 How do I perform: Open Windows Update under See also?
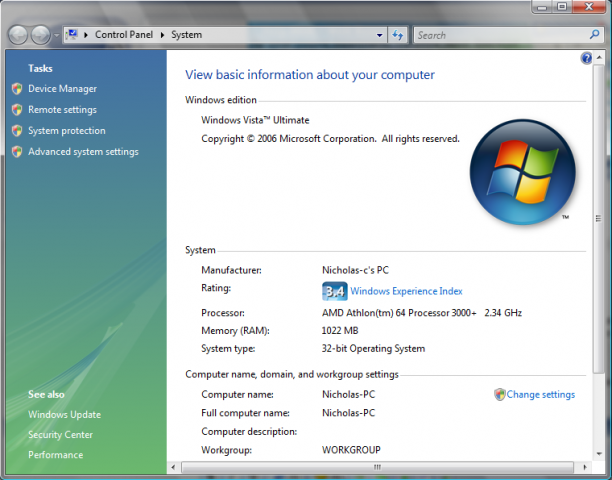pos(64,414)
